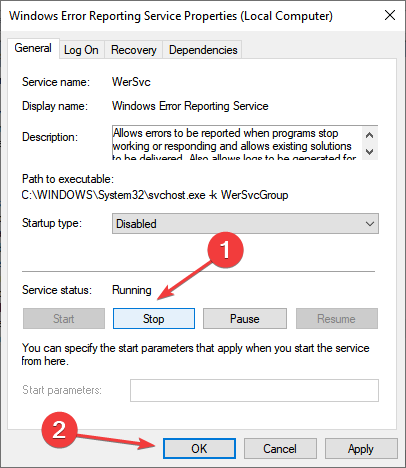Pause the service

(245, 319)
